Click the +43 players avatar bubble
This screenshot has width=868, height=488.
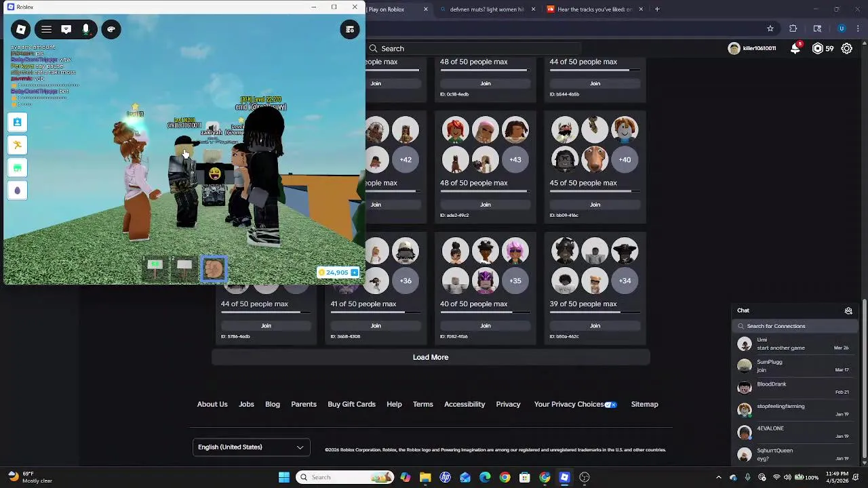pyautogui.click(x=515, y=160)
